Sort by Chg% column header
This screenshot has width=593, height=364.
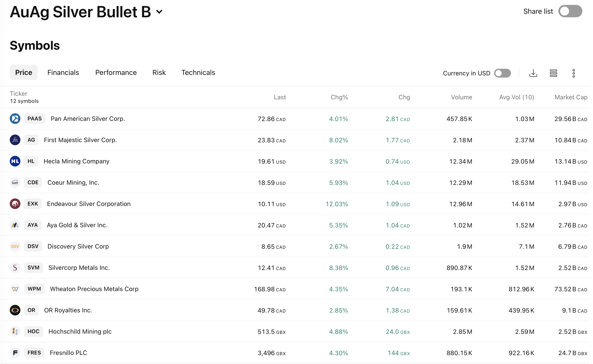[x=339, y=97]
